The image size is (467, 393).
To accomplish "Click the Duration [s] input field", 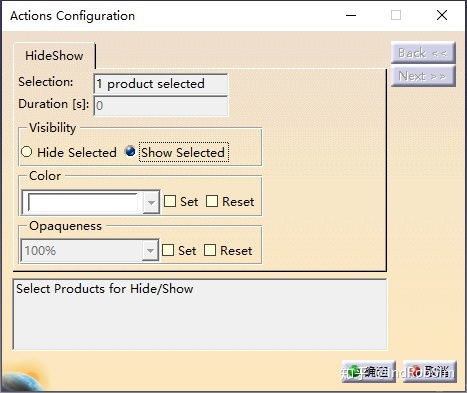I will [161, 106].
